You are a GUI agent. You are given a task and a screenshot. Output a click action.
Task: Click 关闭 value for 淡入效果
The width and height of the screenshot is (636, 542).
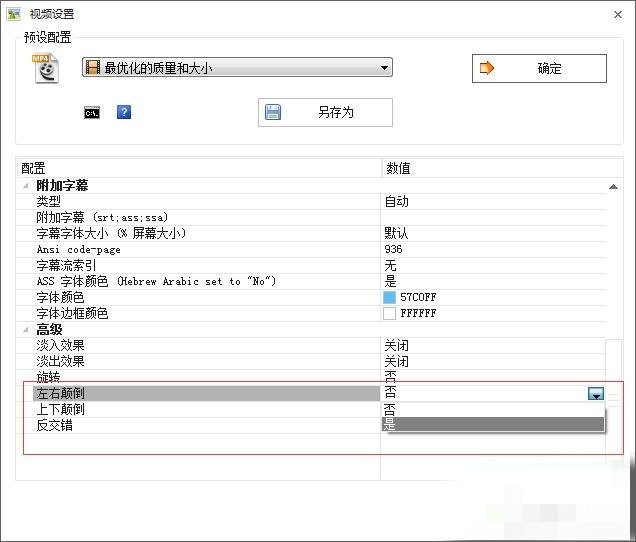pos(396,345)
